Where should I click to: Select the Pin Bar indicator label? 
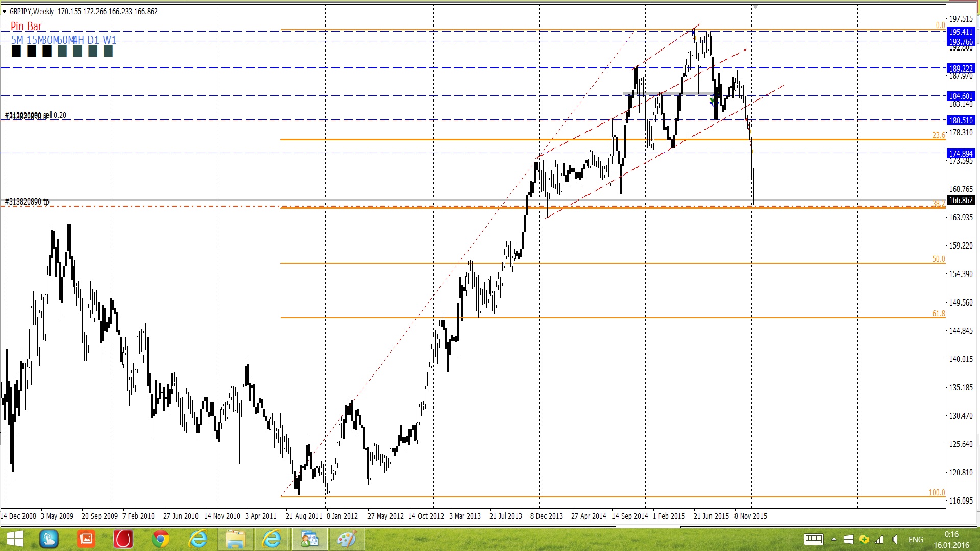click(x=26, y=27)
